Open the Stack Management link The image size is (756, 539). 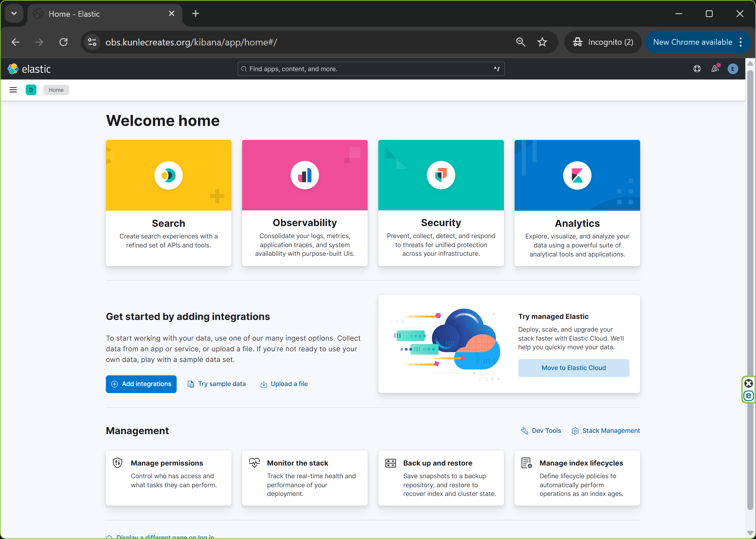point(611,431)
